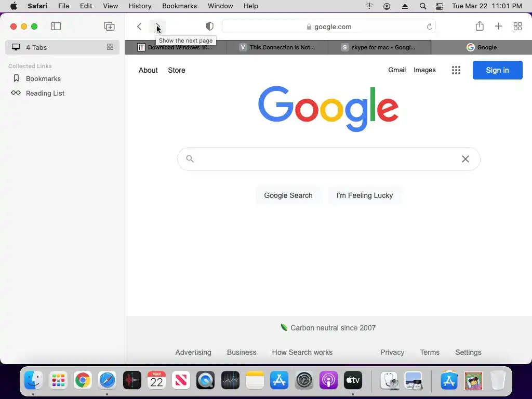Open QuickTime Player from the Dock
The height and width of the screenshot is (399, 532).
pyautogui.click(x=206, y=380)
